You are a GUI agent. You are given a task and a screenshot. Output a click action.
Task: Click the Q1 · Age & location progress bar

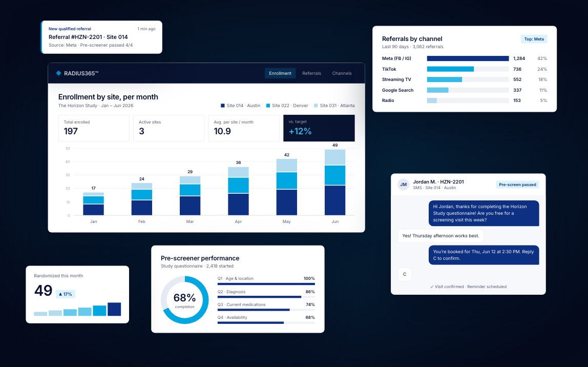(x=266, y=284)
